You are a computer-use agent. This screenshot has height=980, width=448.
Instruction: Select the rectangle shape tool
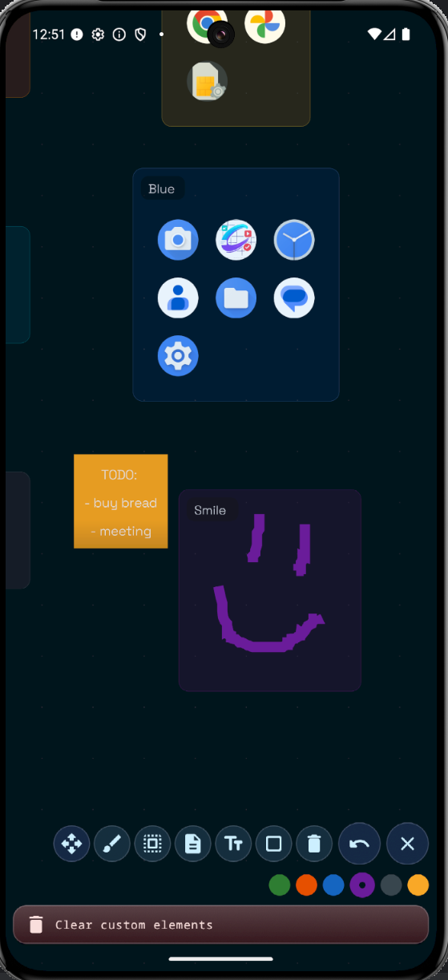coord(273,844)
